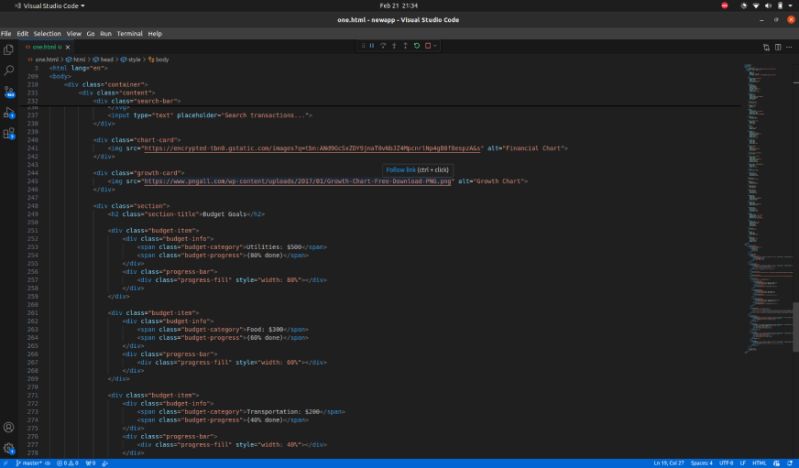Follow the encrypted-tbn0.gstatic.com image link
Image resolution: width=799 pixels, height=468 pixels.
(312, 148)
